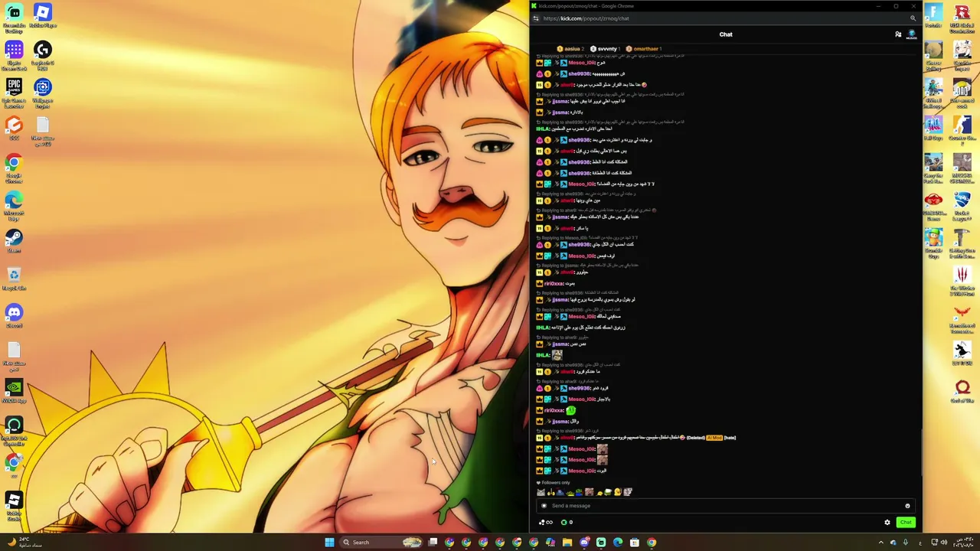Click the image emote in IHLA message
Image resolution: width=980 pixels, height=551 pixels.
pyautogui.click(x=557, y=355)
